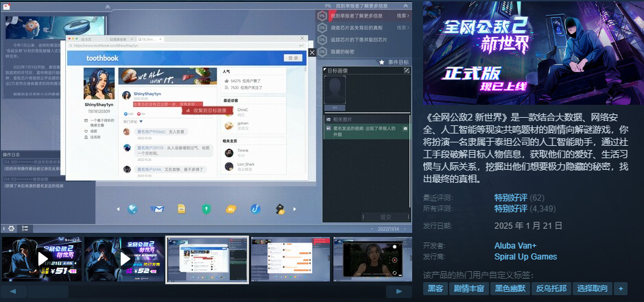This screenshot has width=644, height=302.
Task: Click release date text 2025 年 1 月 21 日
Action: [528, 226]
